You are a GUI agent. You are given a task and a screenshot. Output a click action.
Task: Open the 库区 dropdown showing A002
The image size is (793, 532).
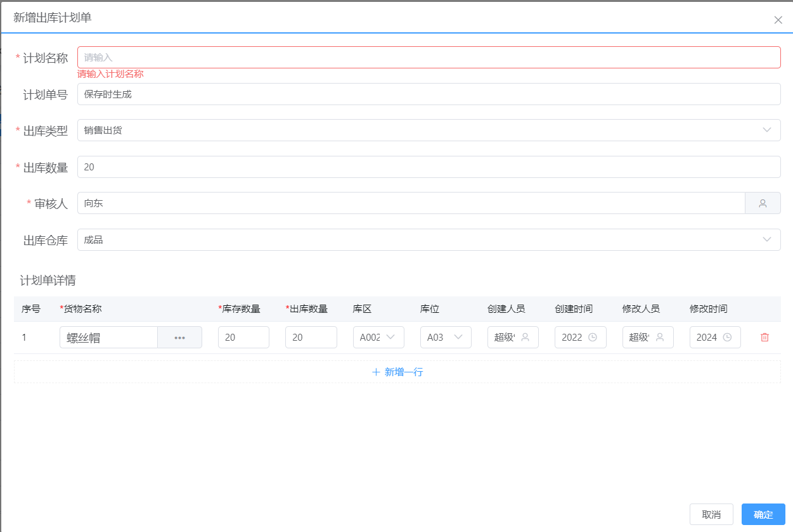378,338
